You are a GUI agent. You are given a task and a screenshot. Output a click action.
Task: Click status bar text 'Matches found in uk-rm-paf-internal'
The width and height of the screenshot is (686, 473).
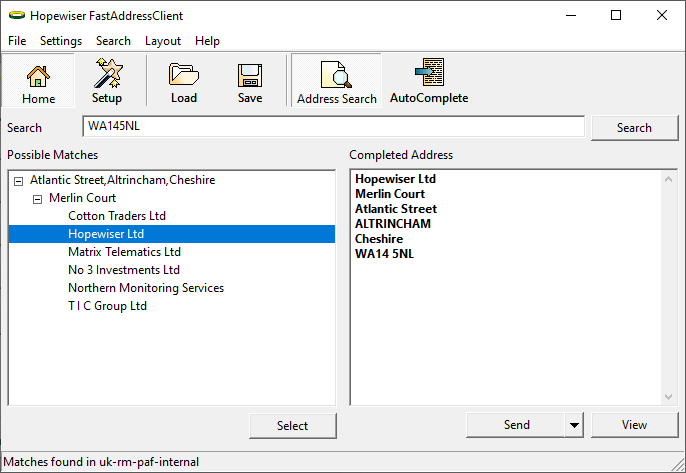101,462
